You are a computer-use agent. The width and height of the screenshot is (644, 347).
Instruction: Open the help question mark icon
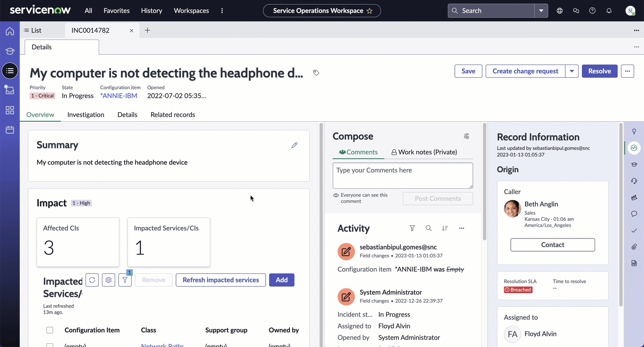[x=592, y=11]
